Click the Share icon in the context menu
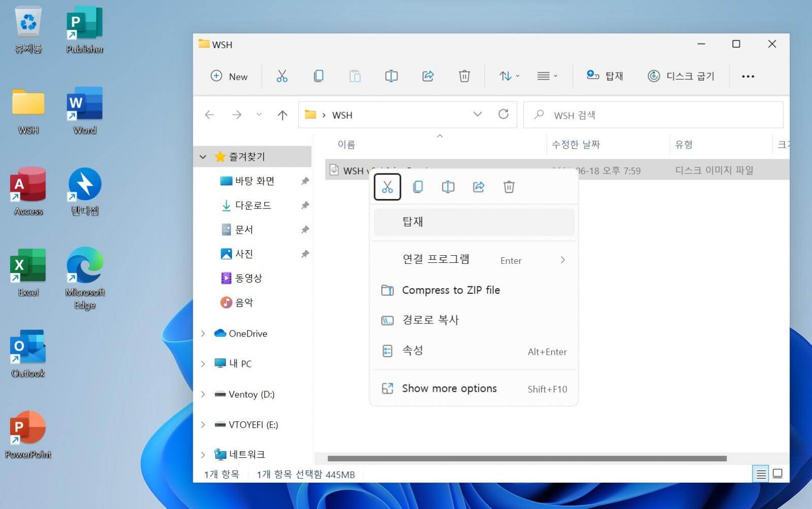The width and height of the screenshot is (812, 509). 479,187
